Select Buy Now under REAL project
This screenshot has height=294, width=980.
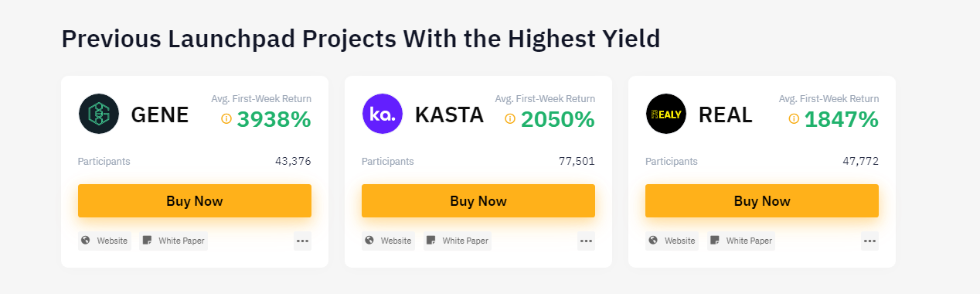pyautogui.click(x=762, y=201)
